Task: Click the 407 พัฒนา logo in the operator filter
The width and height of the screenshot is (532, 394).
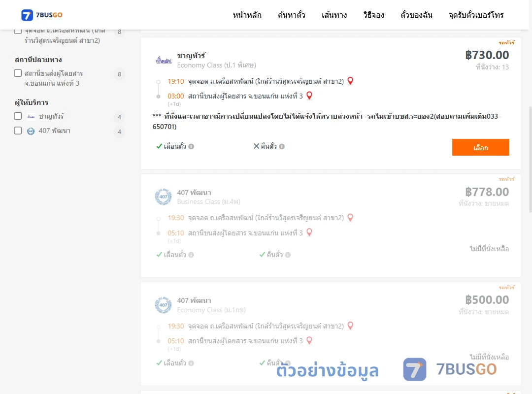Action: tap(31, 131)
